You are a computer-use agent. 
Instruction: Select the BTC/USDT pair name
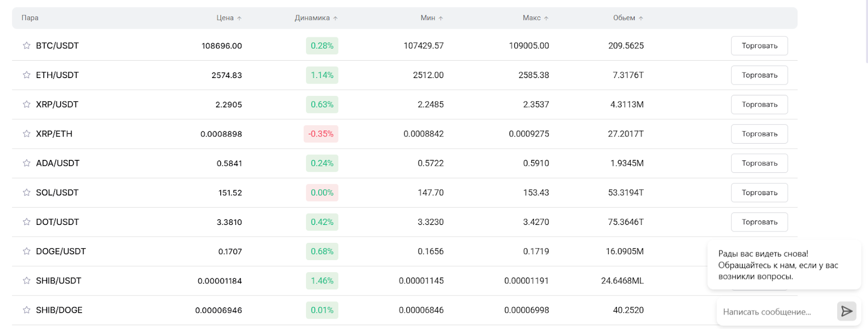tap(57, 46)
